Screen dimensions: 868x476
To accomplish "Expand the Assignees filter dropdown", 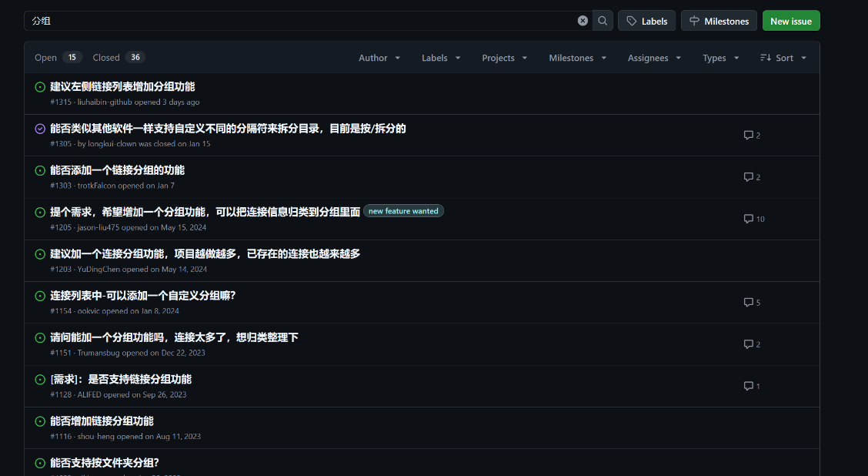I will point(654,57).
